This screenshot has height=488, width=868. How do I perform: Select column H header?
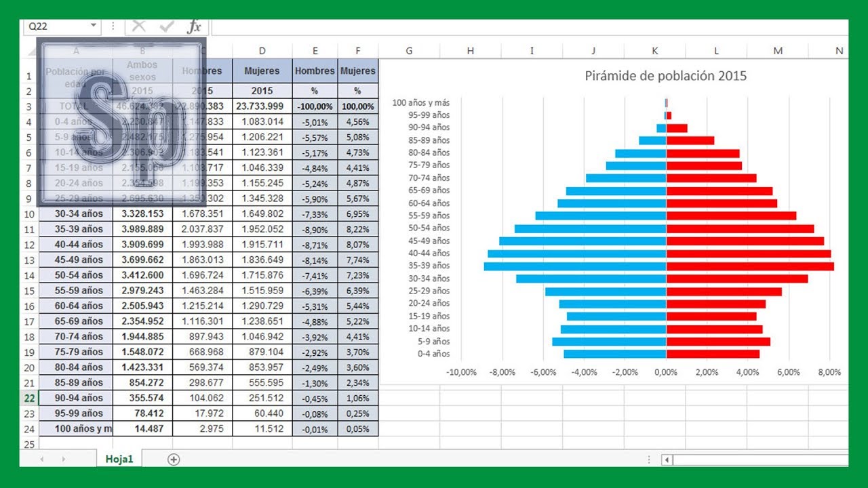(470, 51)
